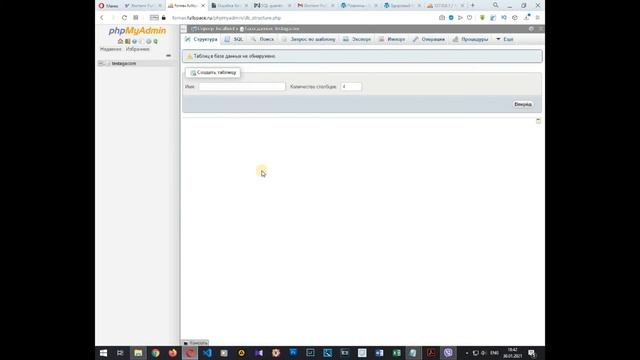Open Firefox from taskbar
The height and width of the screenshot is (360, 640).
(173, 353)
